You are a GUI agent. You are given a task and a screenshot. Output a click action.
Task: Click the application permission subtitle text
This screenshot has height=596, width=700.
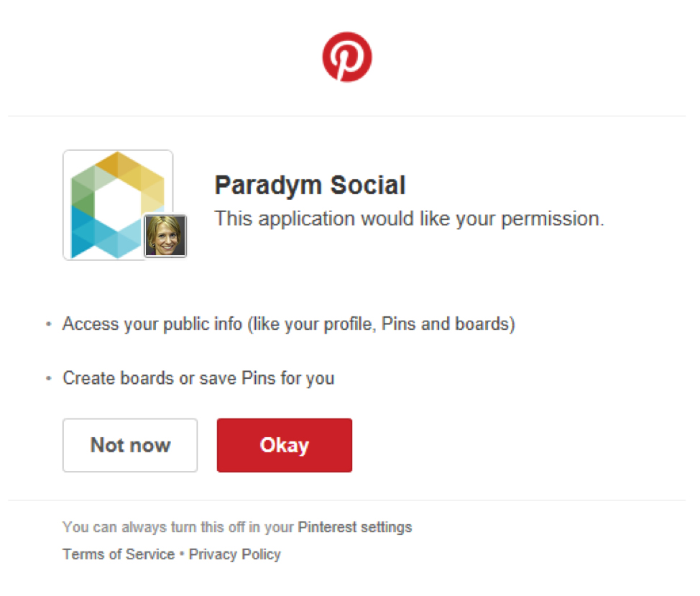pos(410,219)
